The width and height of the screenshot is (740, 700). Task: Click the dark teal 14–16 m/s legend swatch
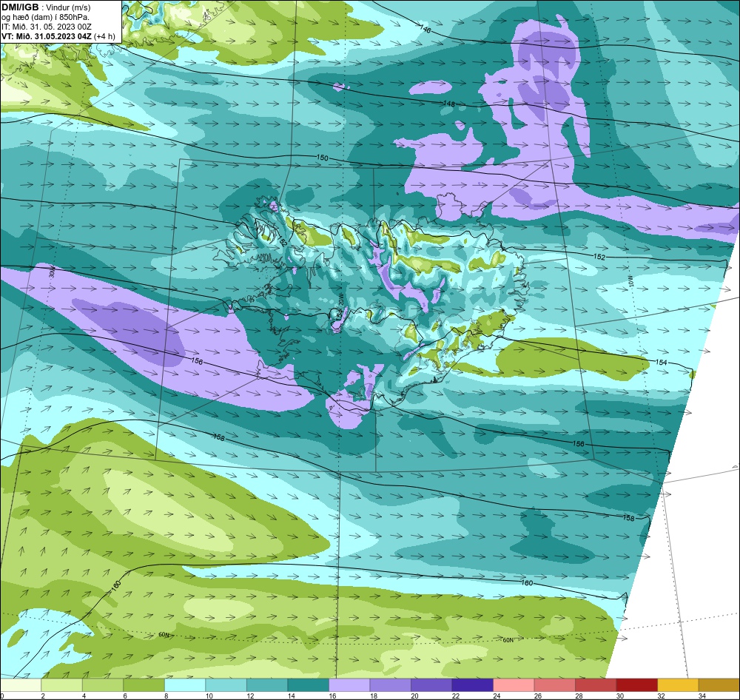(x=308, y=685)
